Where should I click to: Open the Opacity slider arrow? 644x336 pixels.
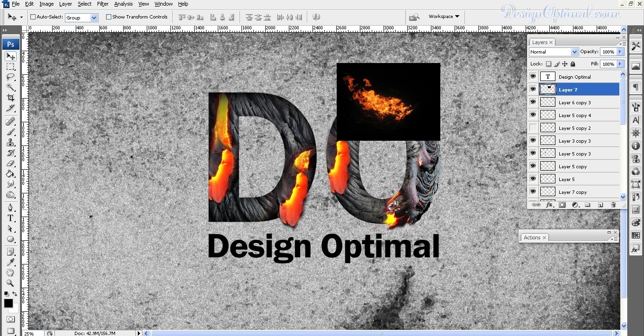620,52
